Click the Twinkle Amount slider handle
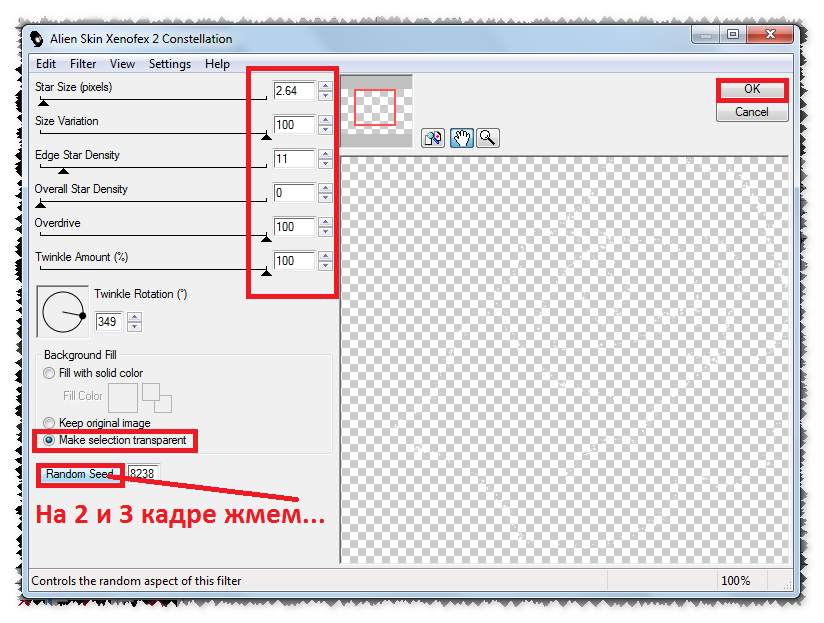The width and height of the screenshot is (824, 623). click(266, 272)
